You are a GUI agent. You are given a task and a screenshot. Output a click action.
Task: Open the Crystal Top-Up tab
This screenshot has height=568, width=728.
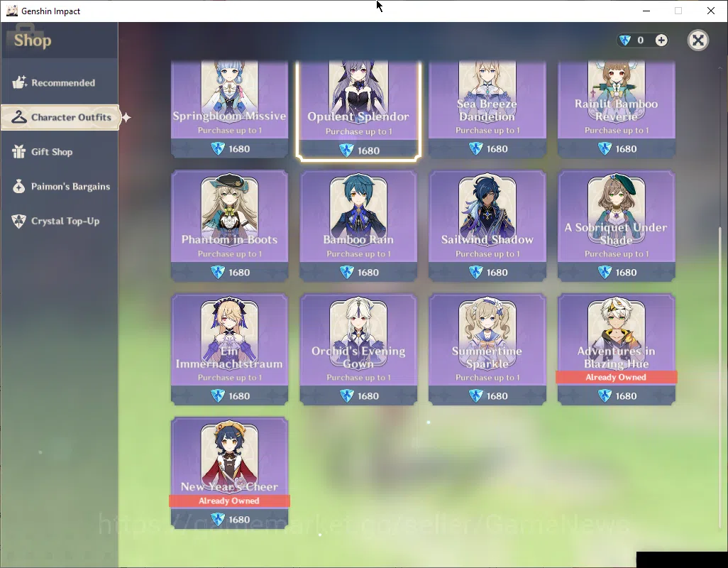60,221
